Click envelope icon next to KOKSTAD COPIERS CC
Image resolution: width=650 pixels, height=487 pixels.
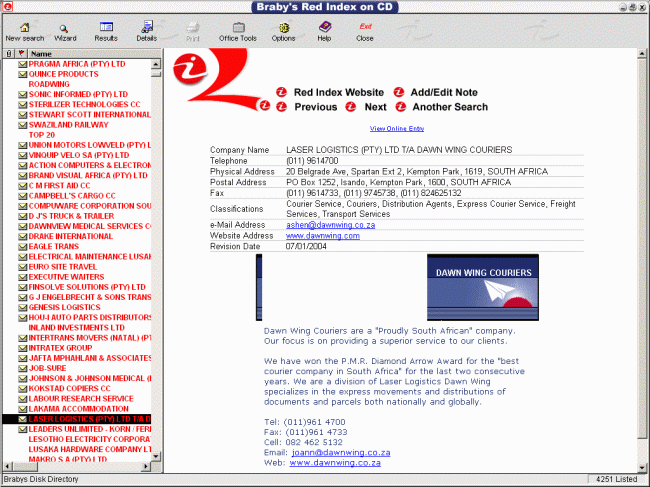[x=23, y=389]
